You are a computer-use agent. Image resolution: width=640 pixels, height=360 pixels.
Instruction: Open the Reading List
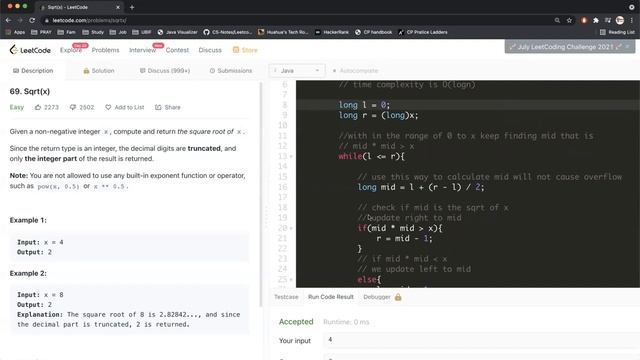pos(617,32)
